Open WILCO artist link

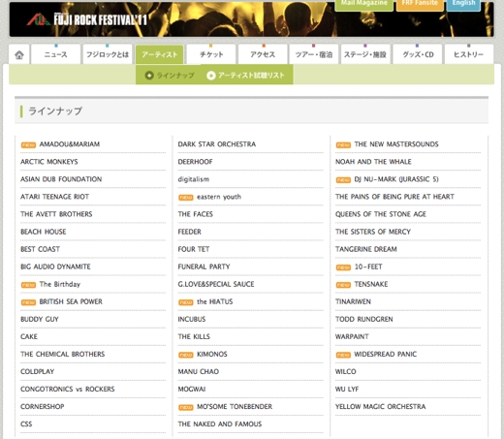345,371
